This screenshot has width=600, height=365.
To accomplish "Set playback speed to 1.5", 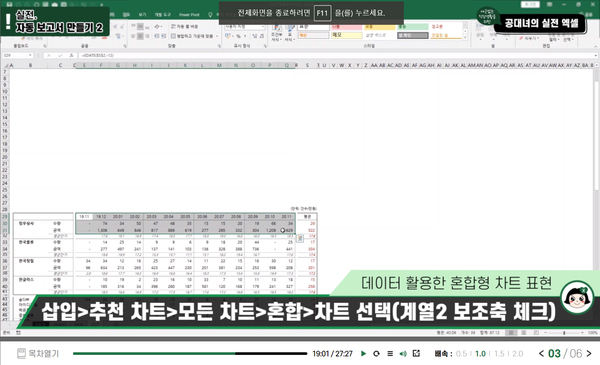I will 499,354.
